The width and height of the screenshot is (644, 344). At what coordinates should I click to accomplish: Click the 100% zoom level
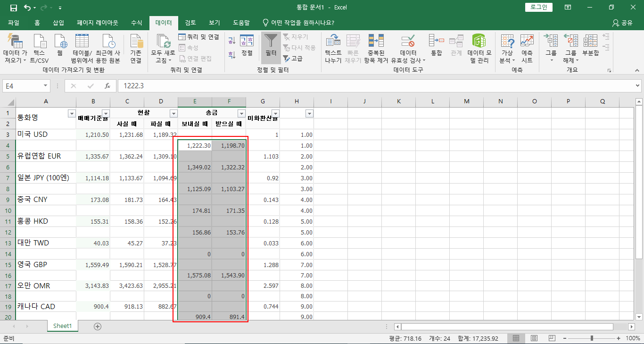point(633,338)
